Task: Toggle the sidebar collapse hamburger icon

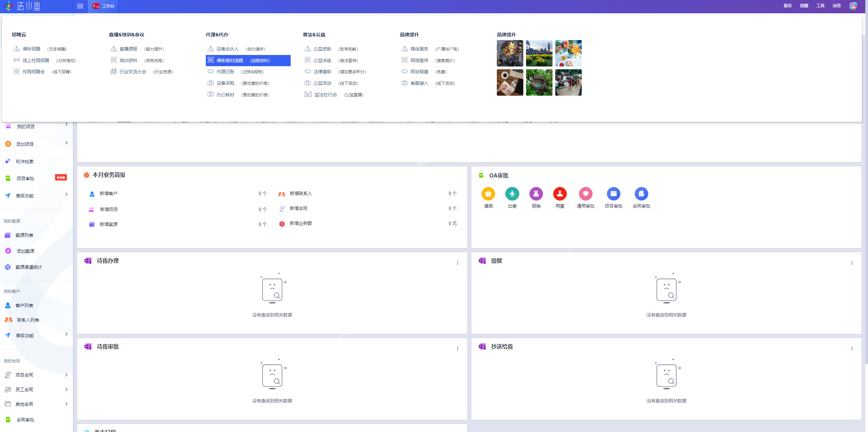Action: 80,6
